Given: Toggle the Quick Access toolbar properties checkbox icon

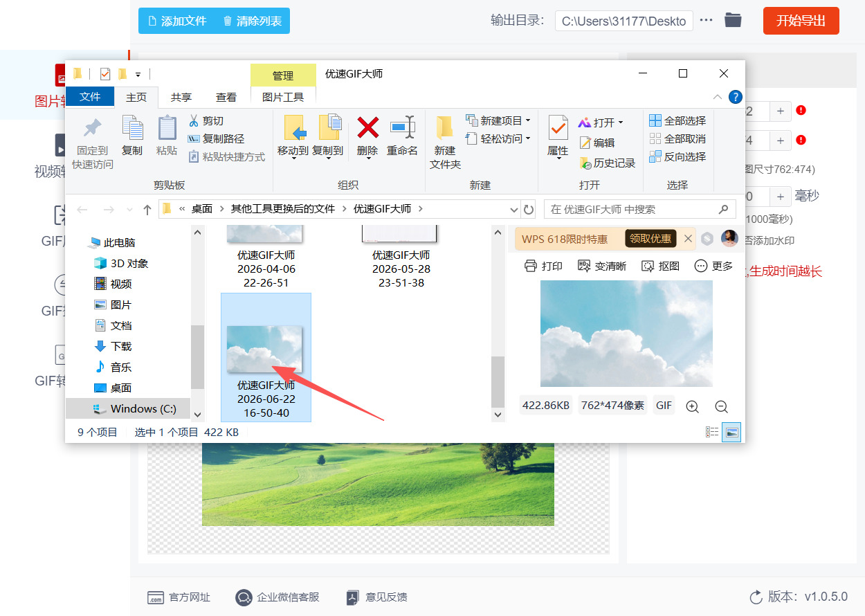Looking at the screenshot, I should [105, 73].
